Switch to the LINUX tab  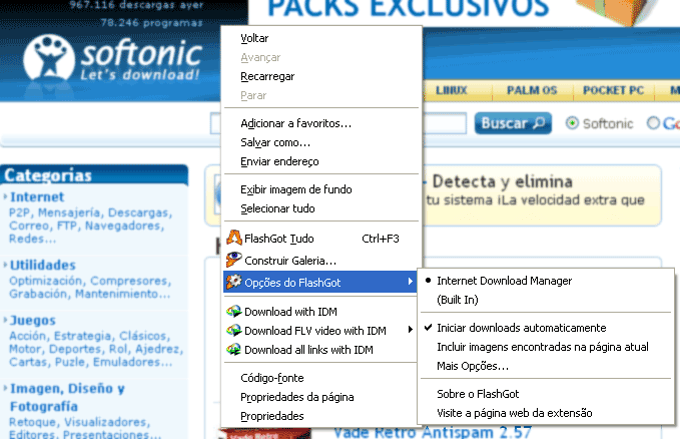pyautogui.click(x=451, y=90)
